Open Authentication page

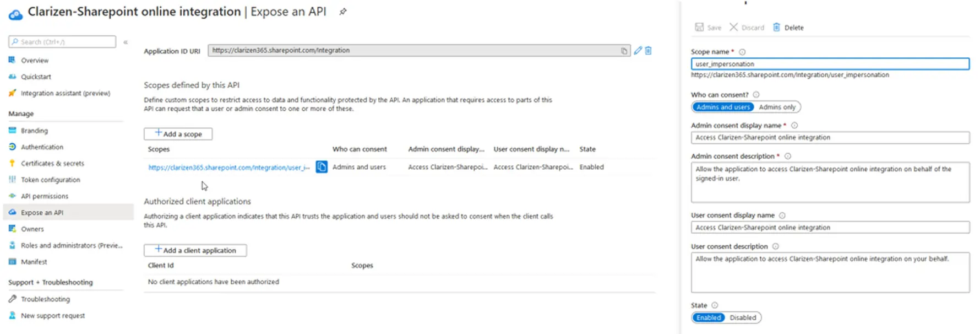(42, 147)
